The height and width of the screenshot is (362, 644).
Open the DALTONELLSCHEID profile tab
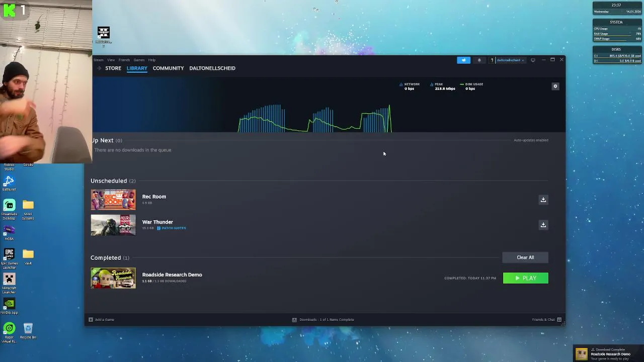pos(212,68)
